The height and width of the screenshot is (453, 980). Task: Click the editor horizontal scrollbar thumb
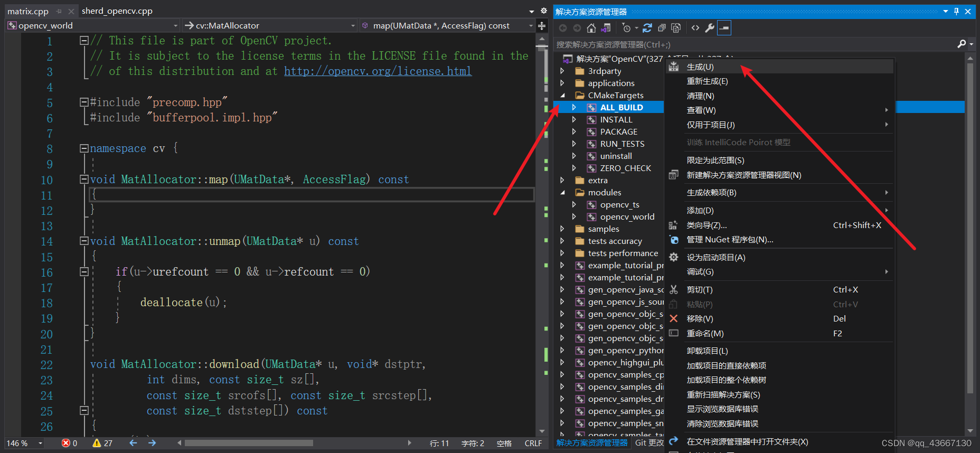click(249, 443)
